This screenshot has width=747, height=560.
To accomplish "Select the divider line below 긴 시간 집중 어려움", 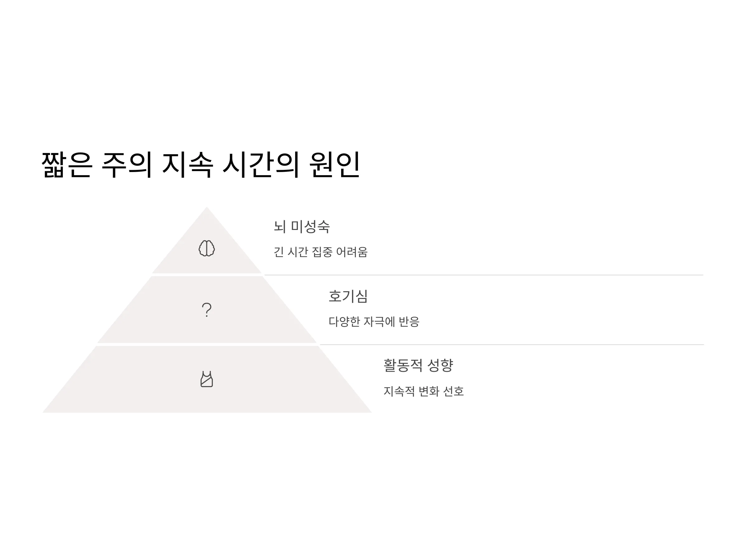I will tap(484, 275).
